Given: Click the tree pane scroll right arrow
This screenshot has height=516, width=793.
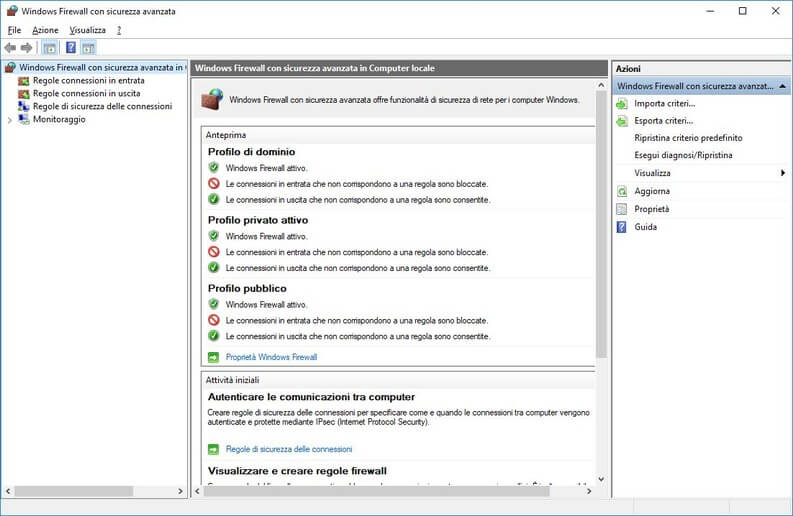Looking at the screenshot, I should pos(180,491).
